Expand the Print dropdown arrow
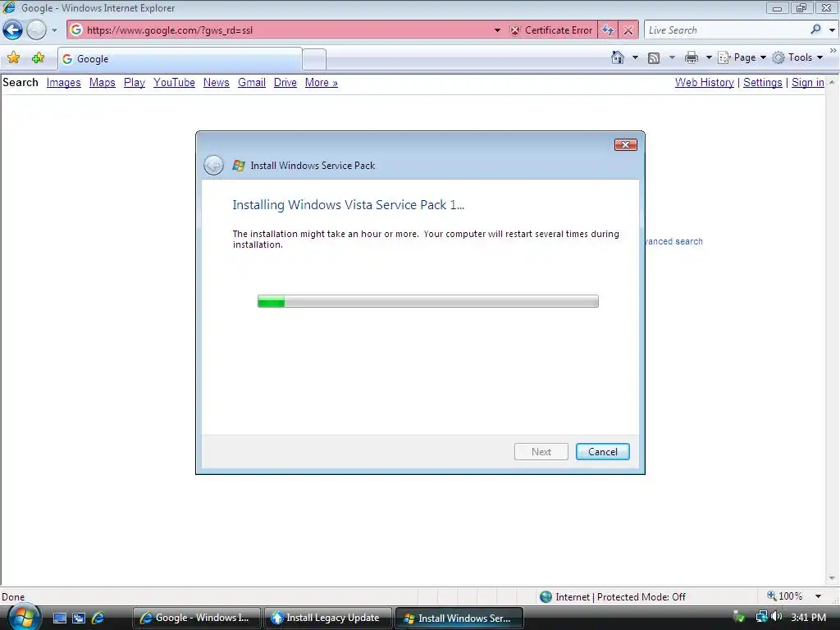 tap(709, 57)
